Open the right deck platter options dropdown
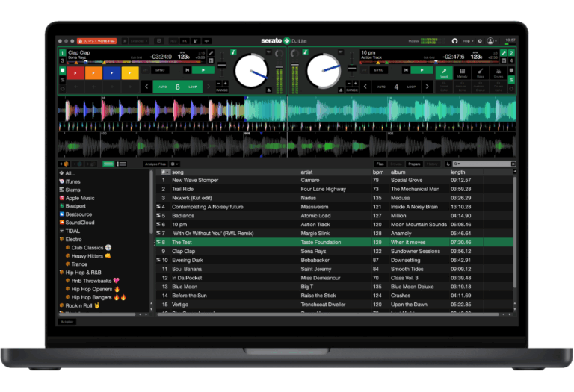The image size is (574, 392). pyautogui.click(x=341, y=52)
